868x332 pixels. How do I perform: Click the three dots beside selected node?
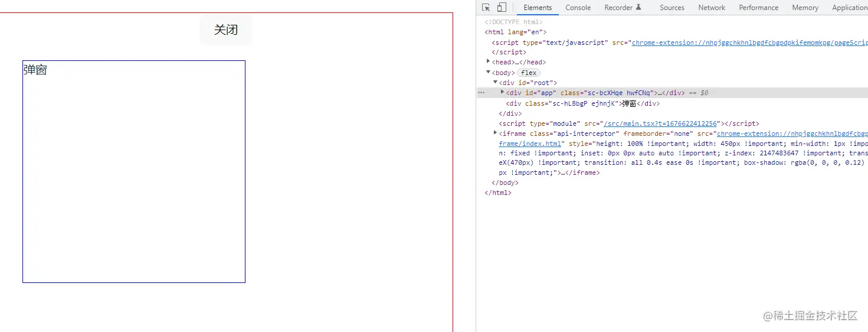(x=481, y=93)
